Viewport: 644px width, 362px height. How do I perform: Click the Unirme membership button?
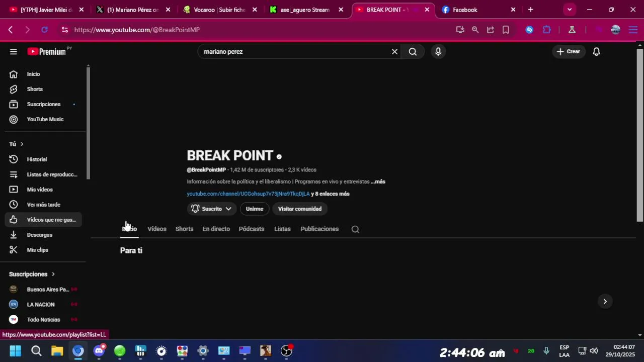point(255,209)
